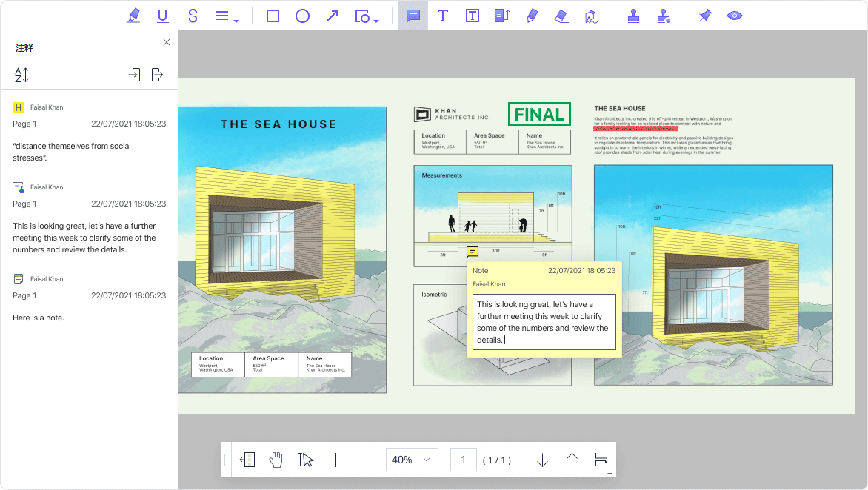Click the page number input field
Viewport: 868px width, 490px height.
coord(464,460)
